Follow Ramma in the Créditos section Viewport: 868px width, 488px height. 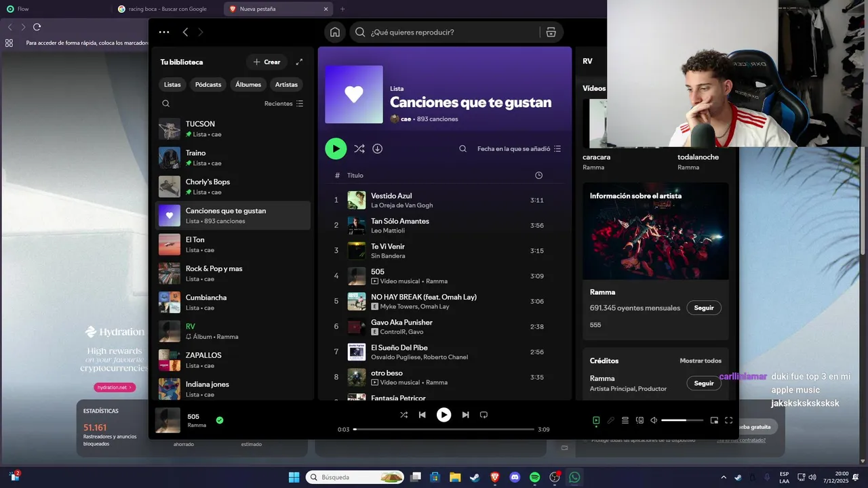pyautogui.click(x=704, y=383)
